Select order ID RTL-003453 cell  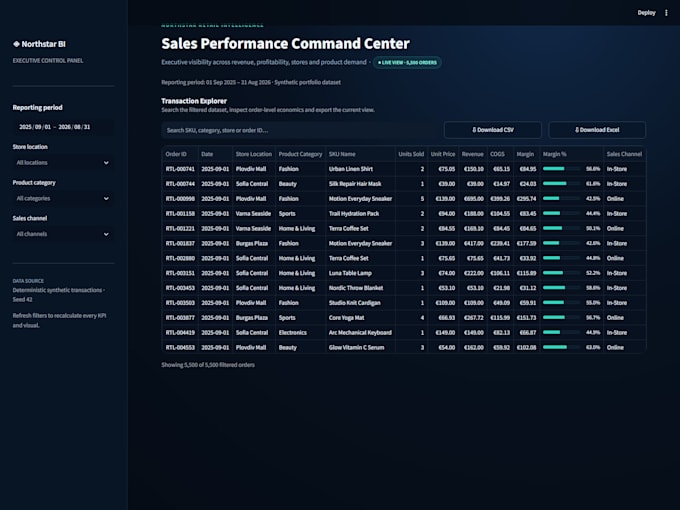(180, 288)
